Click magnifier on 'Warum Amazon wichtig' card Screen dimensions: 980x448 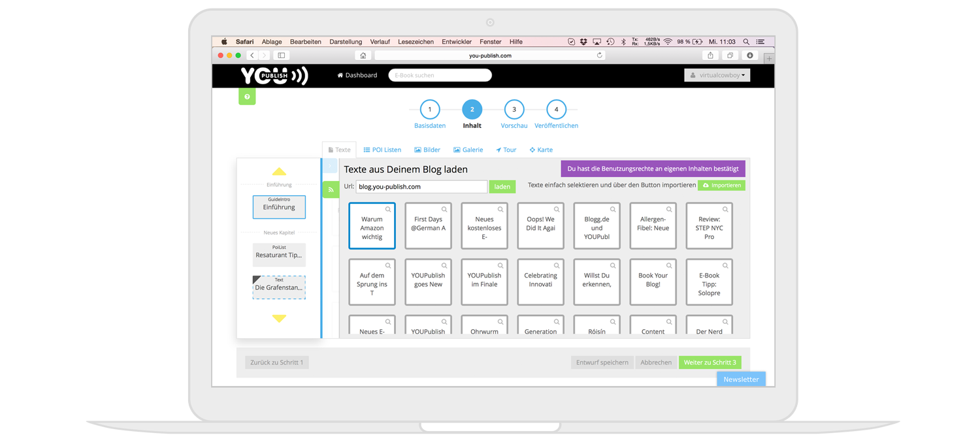click(x=388, y=210)
